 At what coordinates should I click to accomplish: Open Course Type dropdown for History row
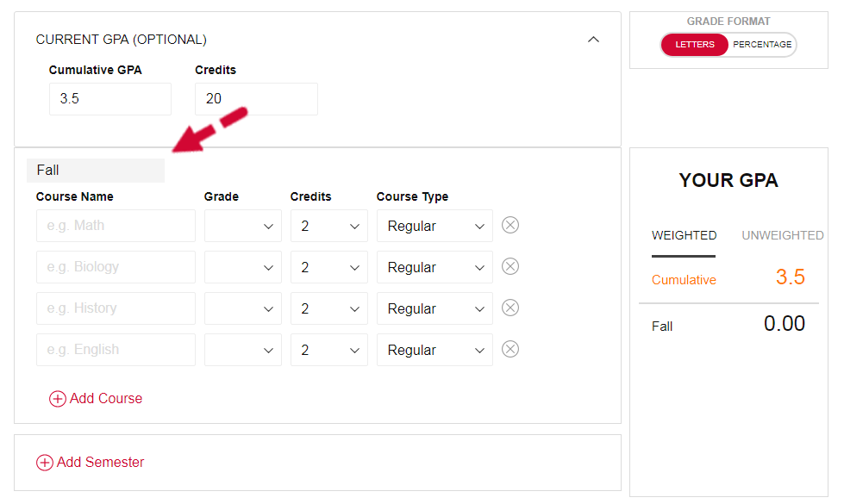click(435, 308)
